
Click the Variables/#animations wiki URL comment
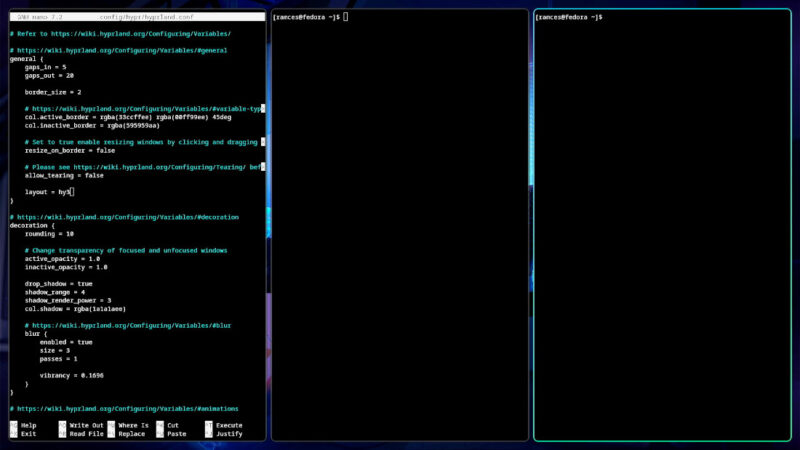point(124,409)
